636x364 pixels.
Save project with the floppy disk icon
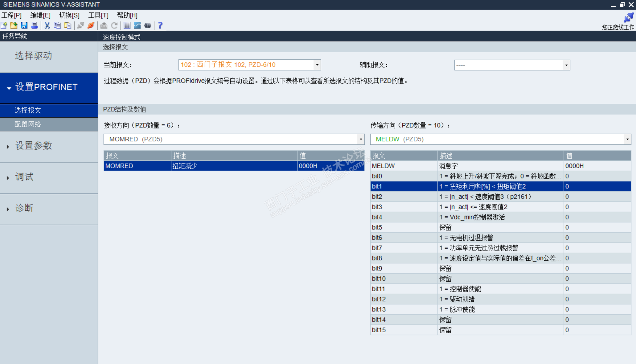tap(24, 26)
